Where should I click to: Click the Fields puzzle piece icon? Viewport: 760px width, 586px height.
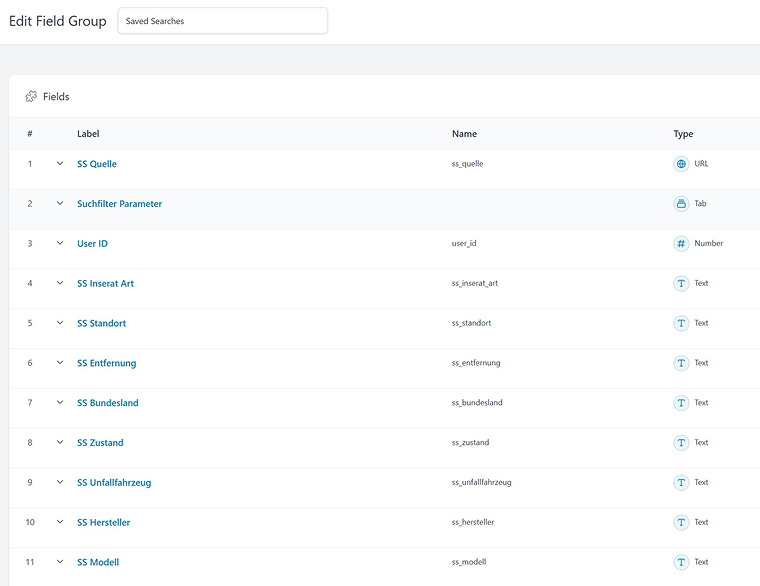click(31, 96)
